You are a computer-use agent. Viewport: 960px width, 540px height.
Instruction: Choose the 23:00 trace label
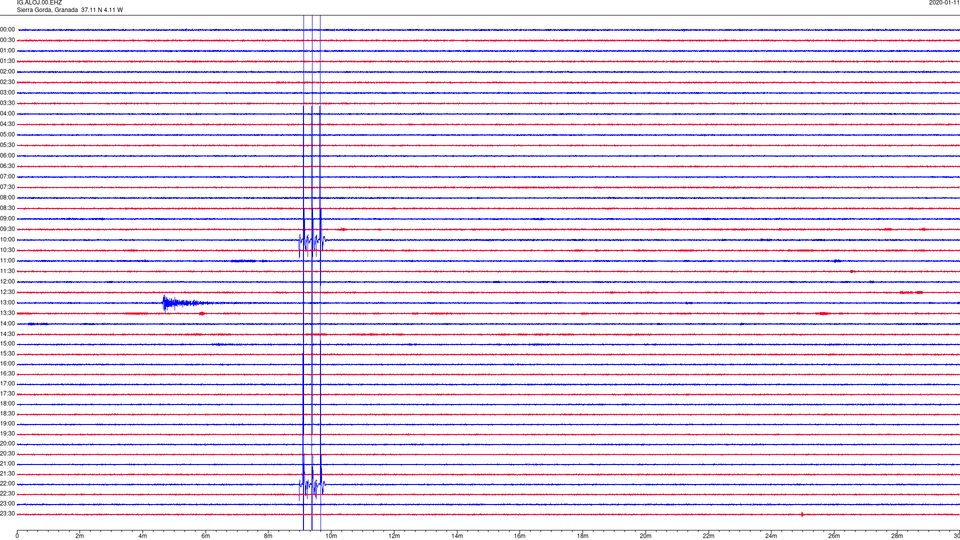7,504
